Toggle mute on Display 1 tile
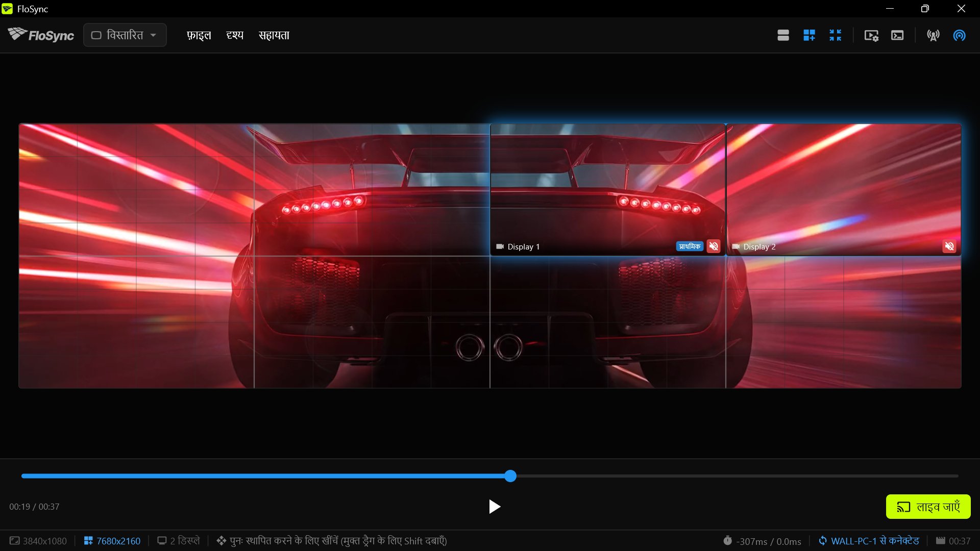Viewport: 980px width, 551px height. [x=714, y=246]
